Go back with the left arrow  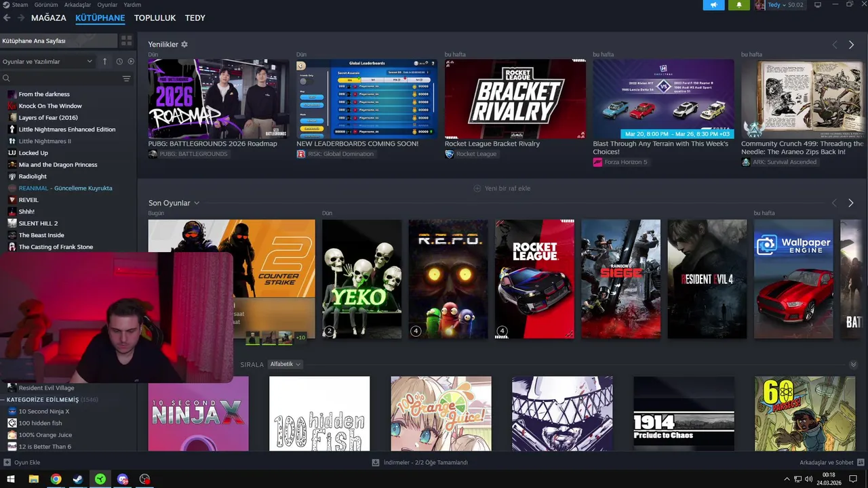7,18
